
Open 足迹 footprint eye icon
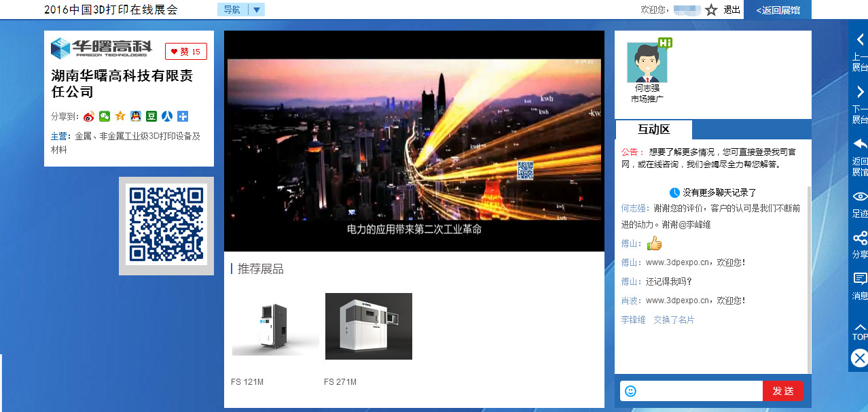(860, 202)
